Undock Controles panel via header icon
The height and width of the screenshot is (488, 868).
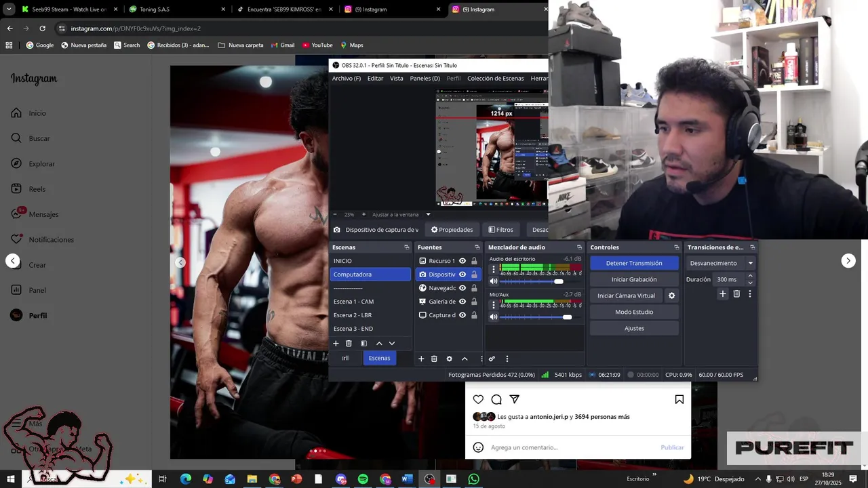point(677,247)
